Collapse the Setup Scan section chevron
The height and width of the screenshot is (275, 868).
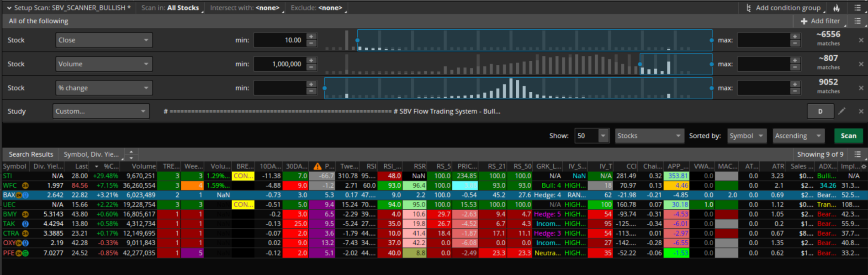click(x=9, y=8)
